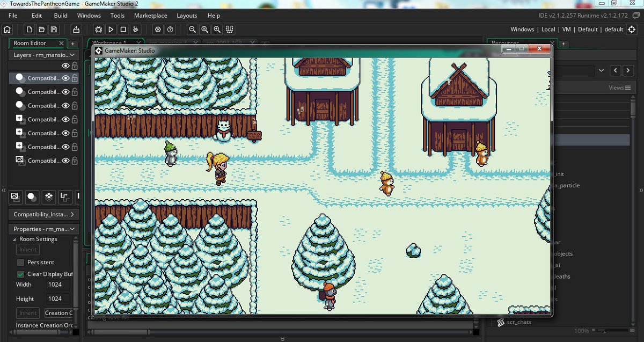The image size is (644, 342).
Task: Expand the Layers - rm_mansion dropdown
Action: (73, 55)
